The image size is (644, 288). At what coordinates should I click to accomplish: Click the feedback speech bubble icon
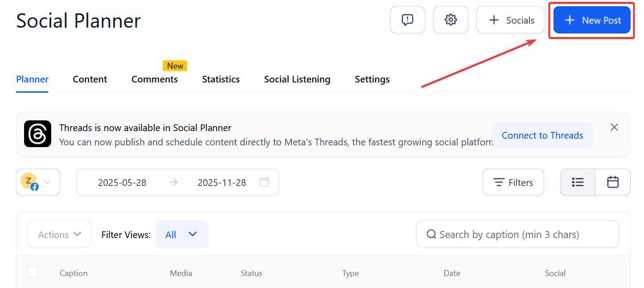[407, 20]
